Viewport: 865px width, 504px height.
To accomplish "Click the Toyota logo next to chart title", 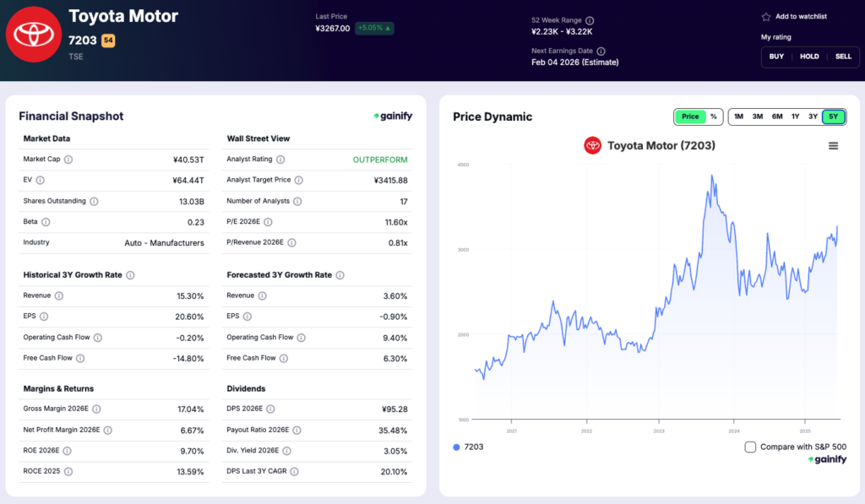I will 593,145.
